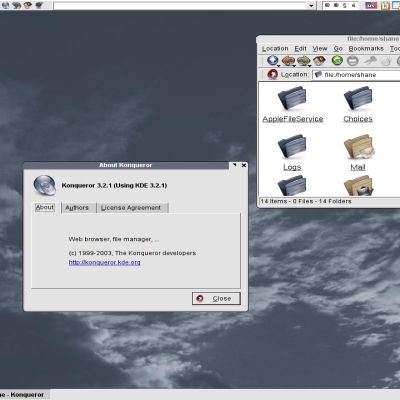Click the Choices folder name link
Viewport: 400px width, 400px height.
coord(358,119)
